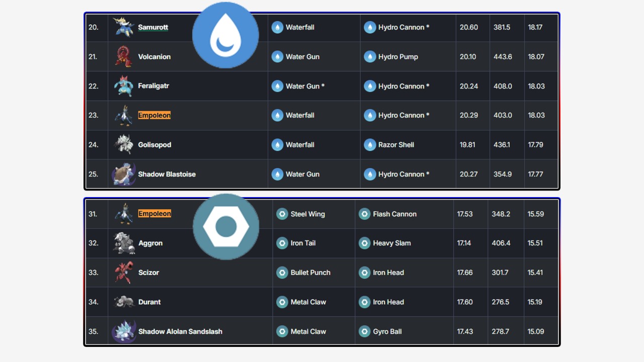644x362 pixels.
Task: Select the highlighted Empoleon name in row 31
Action: tap(154, 214)
